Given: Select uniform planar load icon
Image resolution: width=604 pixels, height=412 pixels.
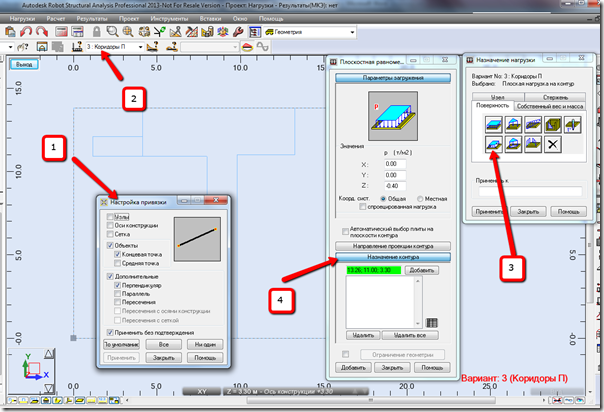Looking at the screenshot, I should point(494,124).
